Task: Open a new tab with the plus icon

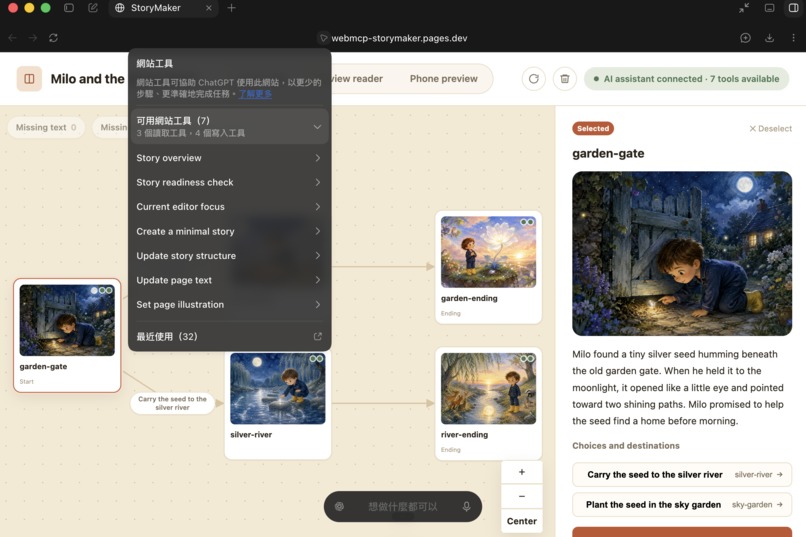Action: click(x=231, y=8)
